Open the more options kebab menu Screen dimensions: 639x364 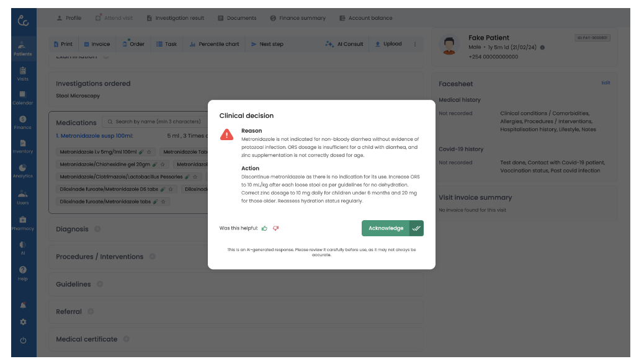415,44
